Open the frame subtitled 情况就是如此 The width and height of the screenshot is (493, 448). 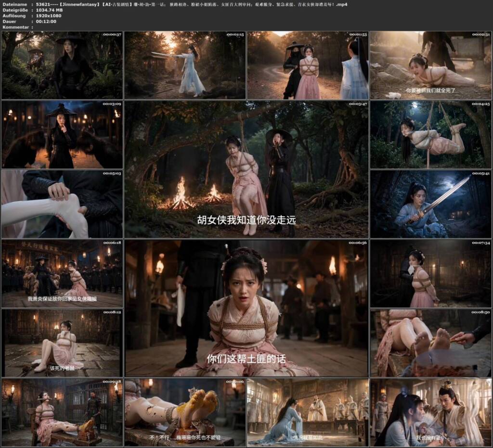308,412
